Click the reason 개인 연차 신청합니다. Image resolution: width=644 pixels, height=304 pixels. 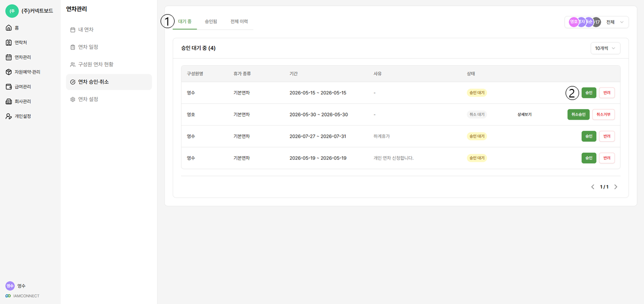[x=393, y=158]
